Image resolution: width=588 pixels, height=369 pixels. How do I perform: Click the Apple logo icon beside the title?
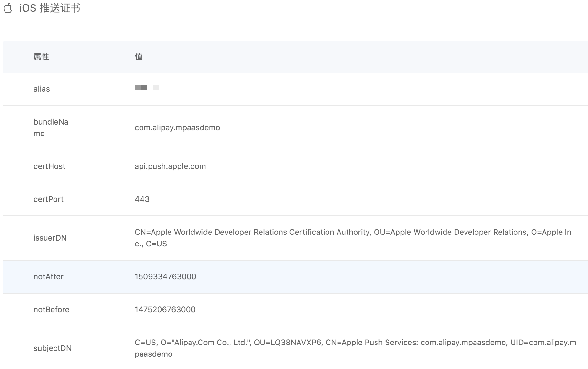[x=8, y=8]
